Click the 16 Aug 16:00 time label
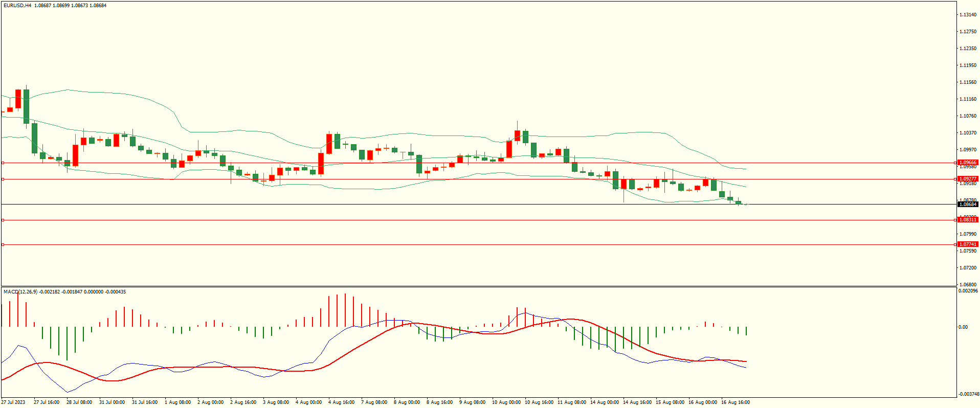This screenshot has height=408, width=980. pos(735,402)
